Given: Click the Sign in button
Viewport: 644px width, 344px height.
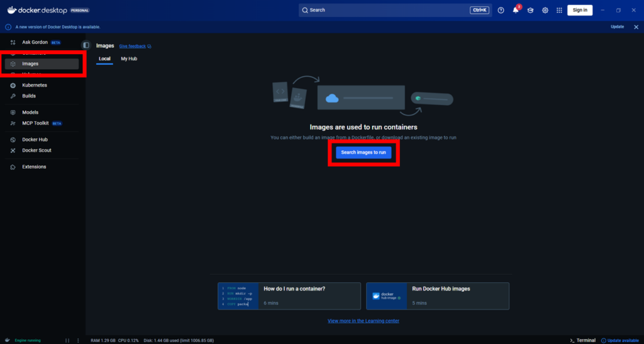Looking at the screenshot, I should point(579,10).
